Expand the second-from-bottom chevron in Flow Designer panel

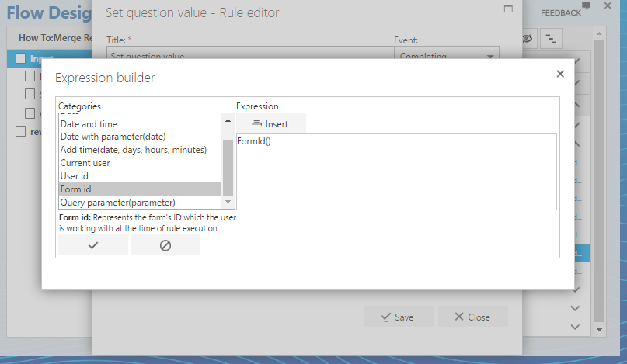coord(575,308)
